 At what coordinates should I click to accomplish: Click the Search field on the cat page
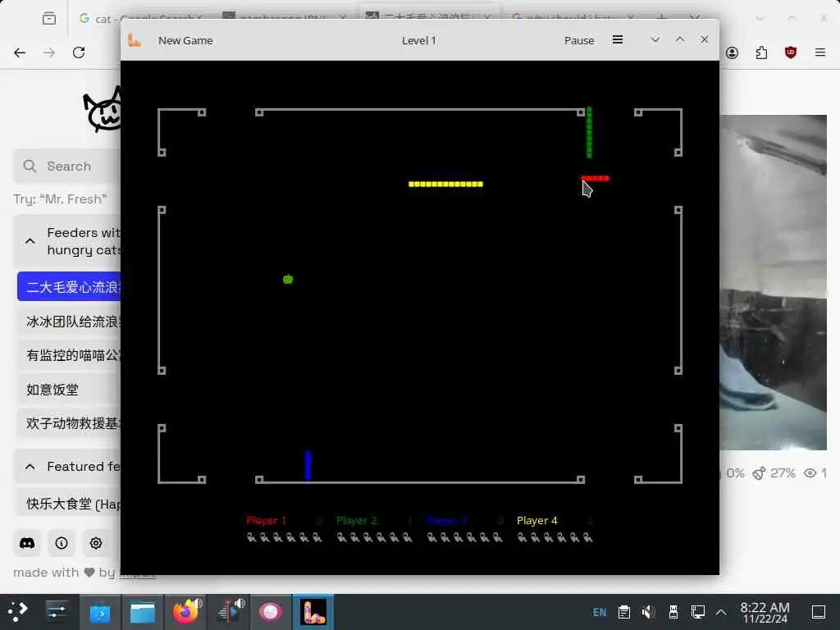point(67,166)
